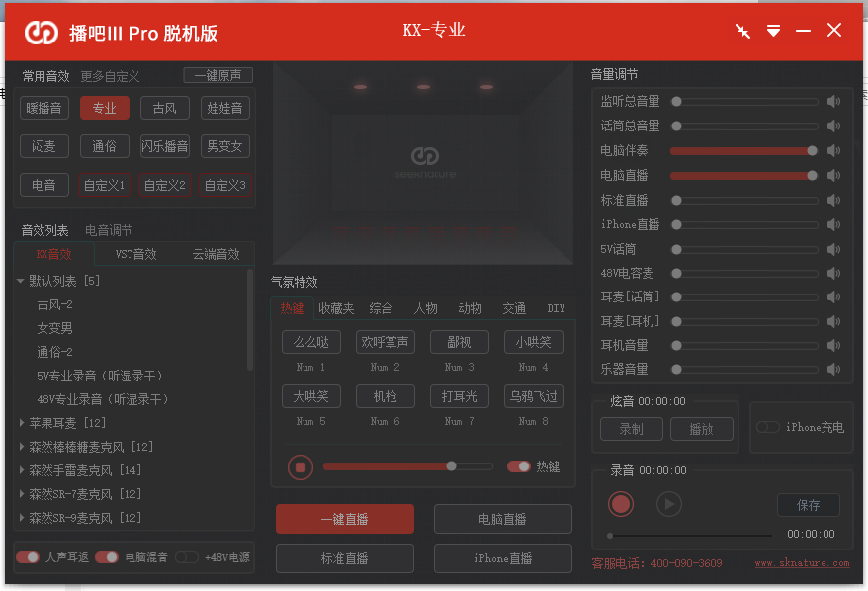868x591 pixels.
Task: Switch to the 云端音效 tab
Action: [216, 254]
